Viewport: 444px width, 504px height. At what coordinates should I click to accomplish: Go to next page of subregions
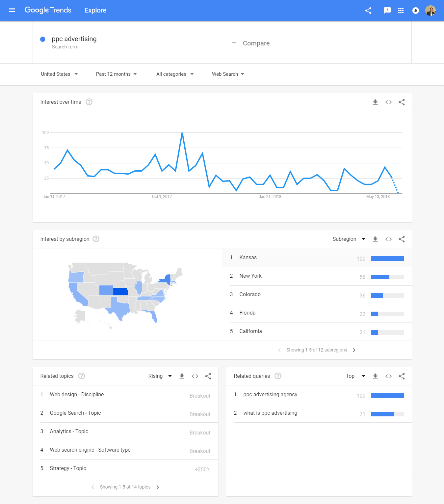pyautogui.click(x=354, y=350)
